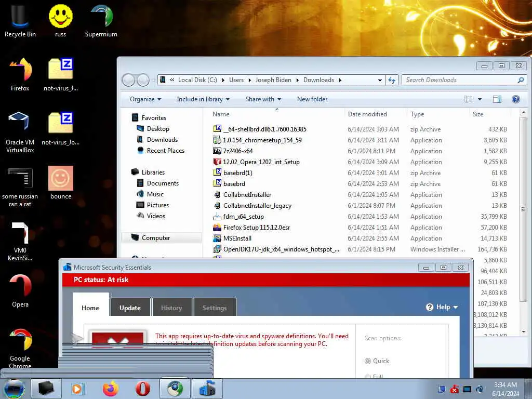
Task: Click the Opera taskbar icon
Action: tap(143, 389)
